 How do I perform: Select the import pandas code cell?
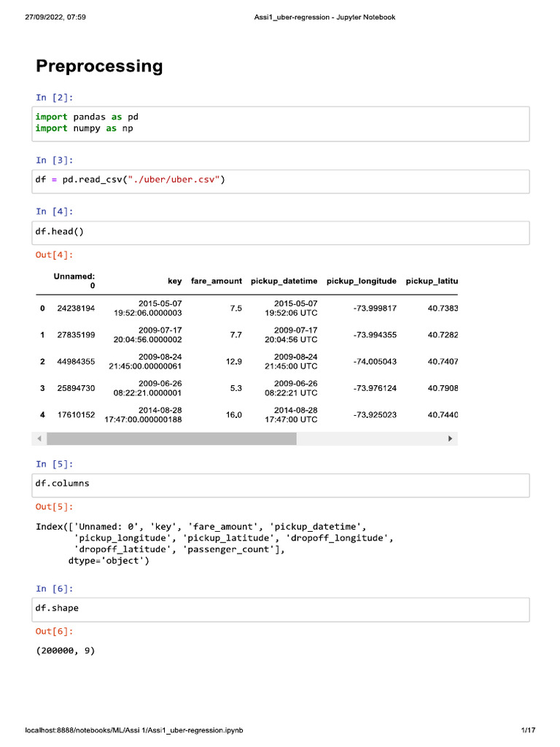(281, 124)
